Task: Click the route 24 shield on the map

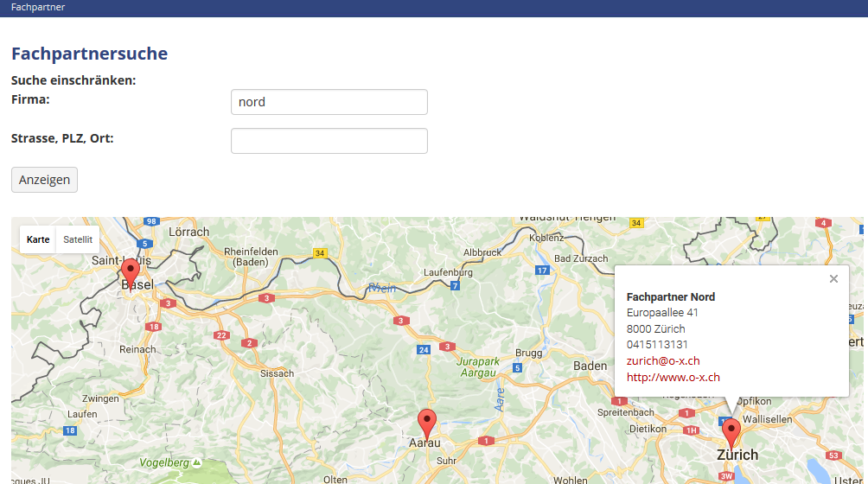Action: pos(424,349)
